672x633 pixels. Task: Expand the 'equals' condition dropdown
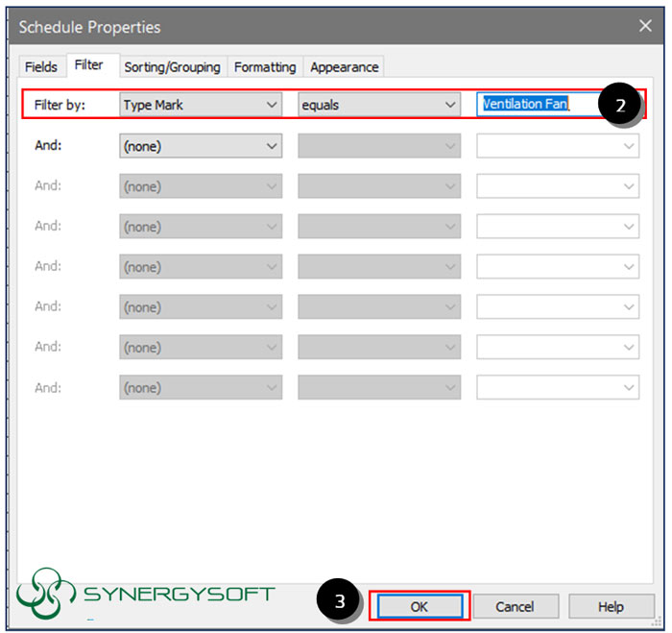(379, 105)
